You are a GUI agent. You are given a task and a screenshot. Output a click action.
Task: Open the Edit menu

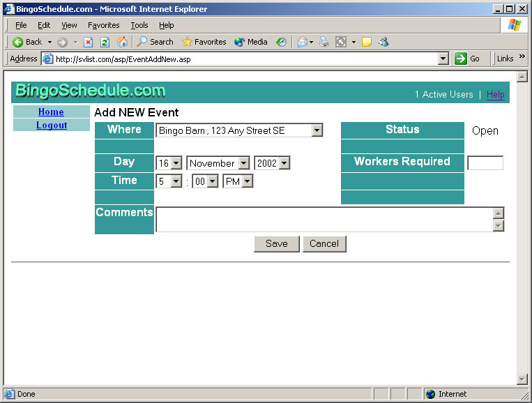click(x=44, y=25)
